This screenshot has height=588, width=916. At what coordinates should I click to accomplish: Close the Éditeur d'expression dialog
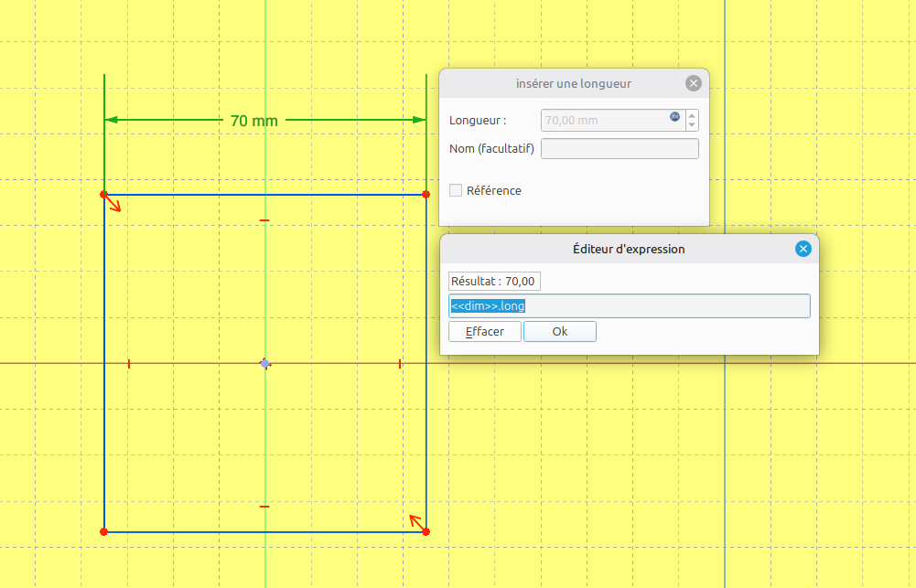pyautogui.click(x=803, y=249)
